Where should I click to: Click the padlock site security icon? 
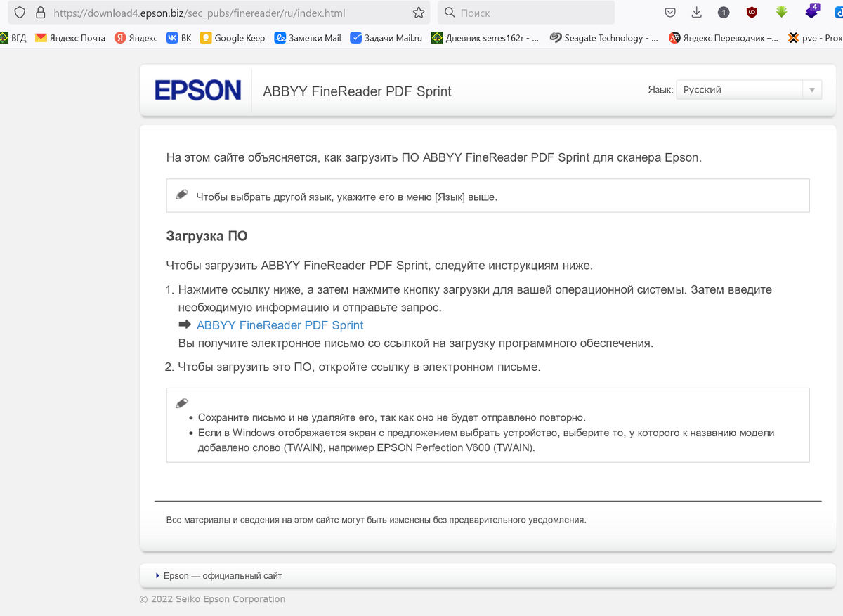(x=40, y=13)
